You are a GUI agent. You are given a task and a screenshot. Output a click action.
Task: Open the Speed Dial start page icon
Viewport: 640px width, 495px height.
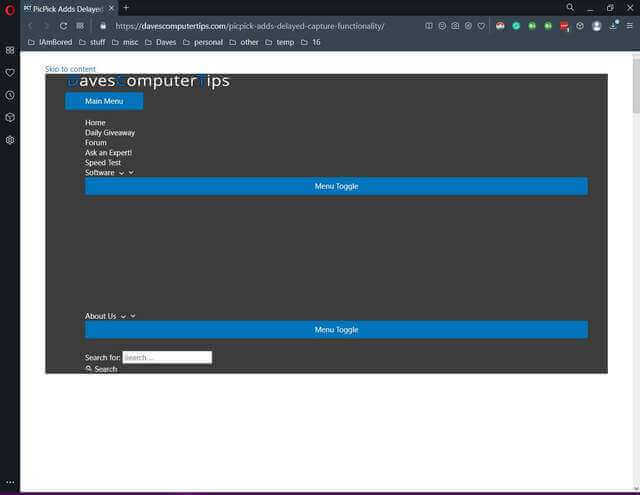pos(80,26)
